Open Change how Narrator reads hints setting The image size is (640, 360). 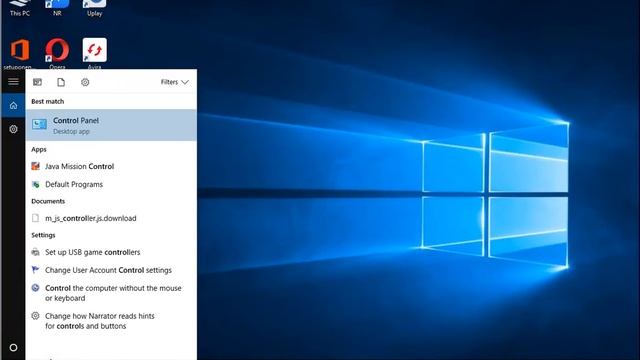[111, 321]
